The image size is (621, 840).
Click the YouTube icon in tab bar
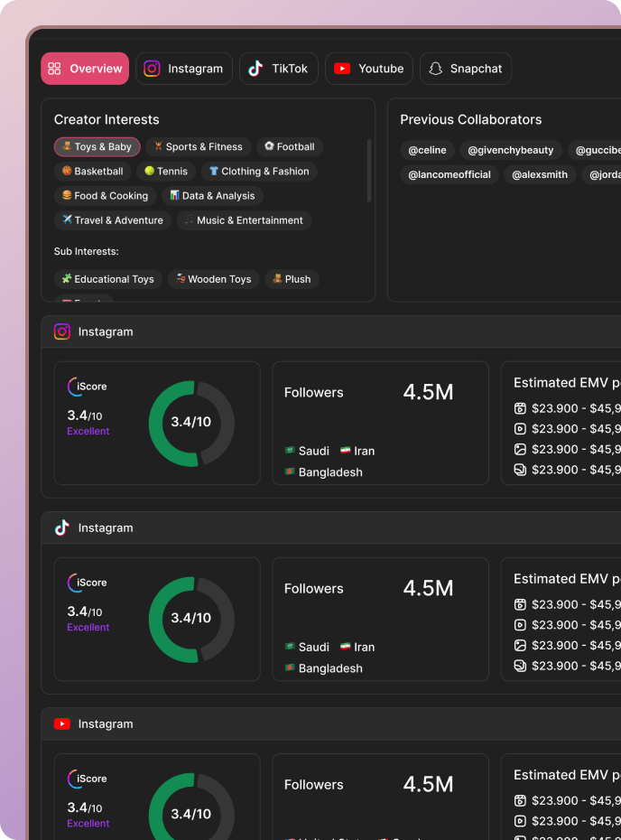[342, 69]
